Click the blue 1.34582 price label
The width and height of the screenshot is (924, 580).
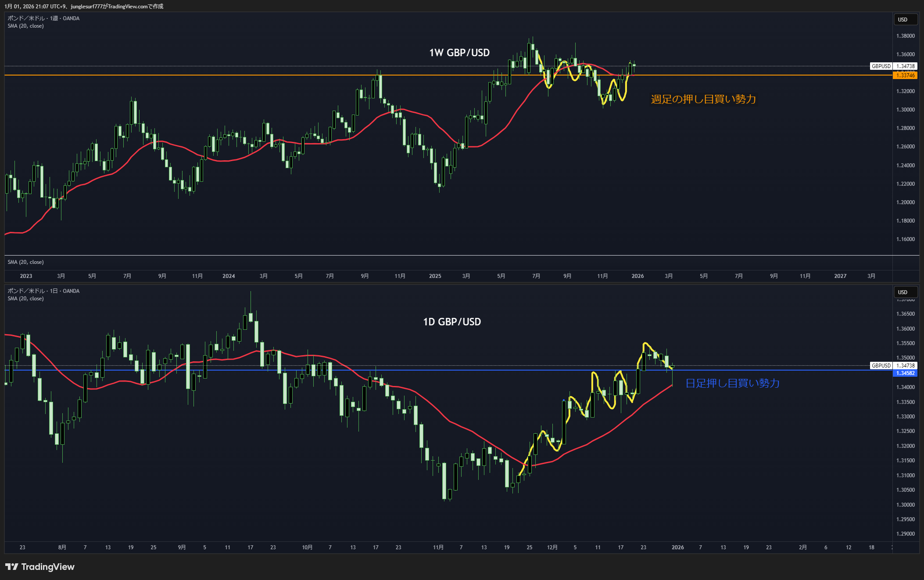(905, 373)
